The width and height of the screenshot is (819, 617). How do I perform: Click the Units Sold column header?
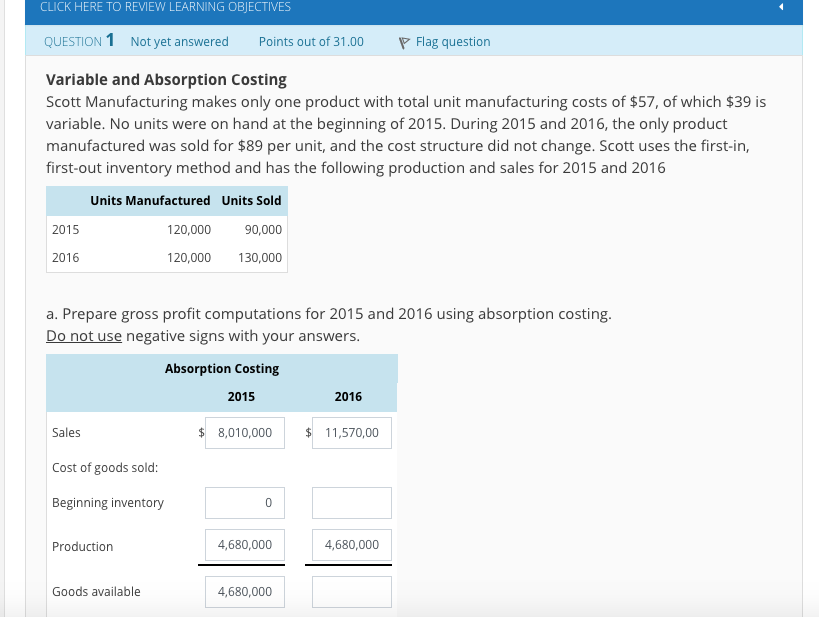tap(251, 200)
